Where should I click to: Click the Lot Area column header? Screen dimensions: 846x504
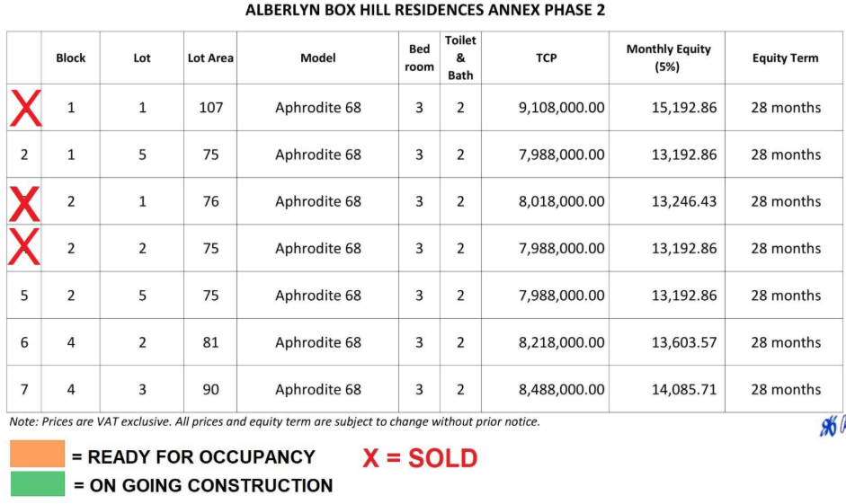(x=210, y=58)
